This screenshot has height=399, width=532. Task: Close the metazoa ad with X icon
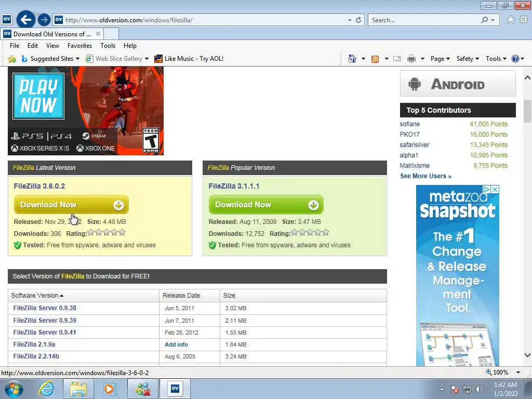tap(495, 189)
